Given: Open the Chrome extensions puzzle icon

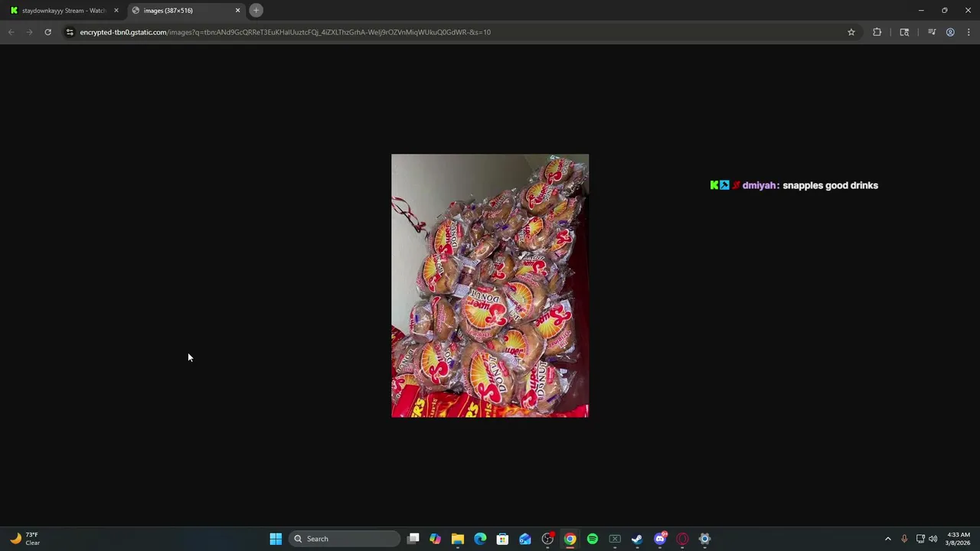Looking at the screenshot, I should coord(877,32).
